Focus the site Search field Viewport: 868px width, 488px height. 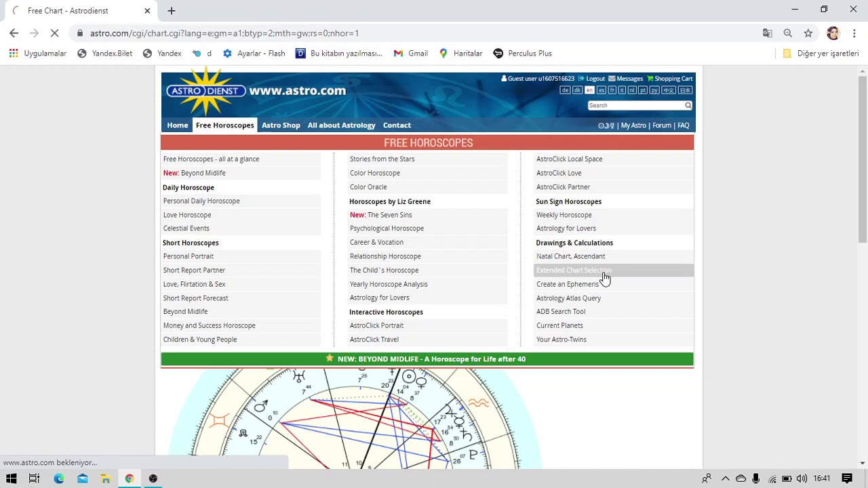tap(635, 105)
